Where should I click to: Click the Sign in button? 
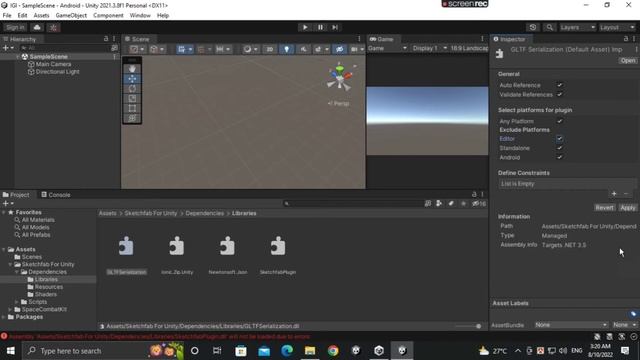coord(15,27)
